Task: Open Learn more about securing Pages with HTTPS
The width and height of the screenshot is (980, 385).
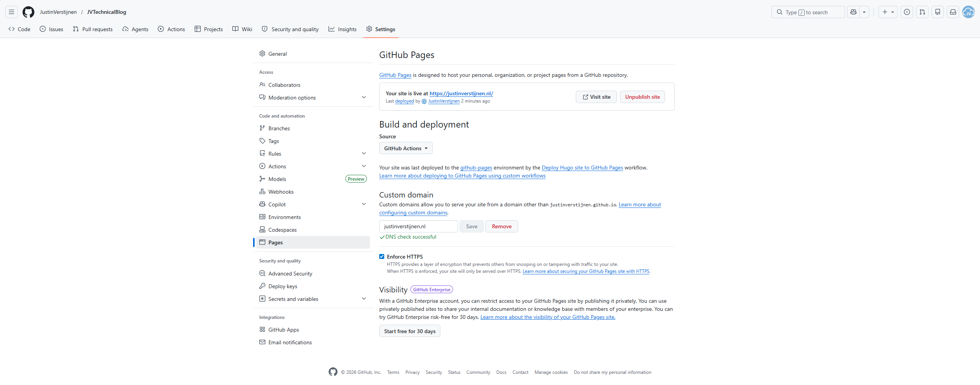Action: (x=586, y=271)
